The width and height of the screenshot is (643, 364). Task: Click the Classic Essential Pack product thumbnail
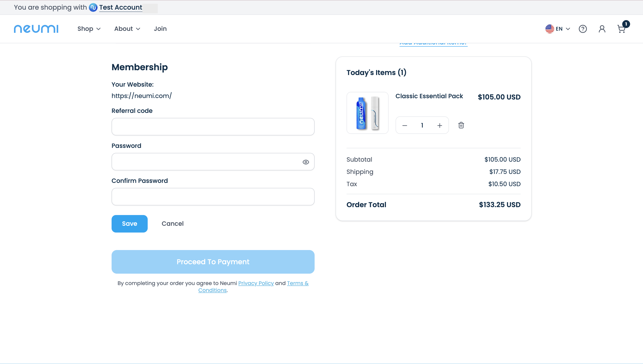pos(367,113)
